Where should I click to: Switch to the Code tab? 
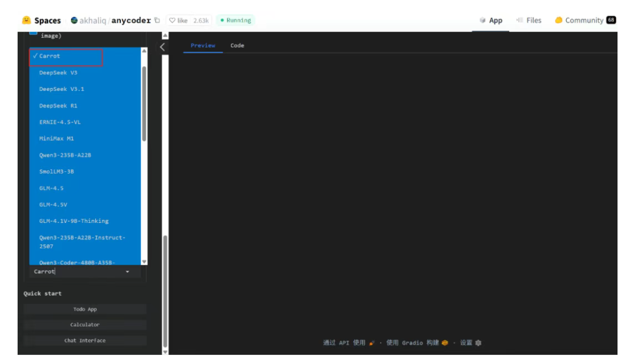tap(237, 46)
